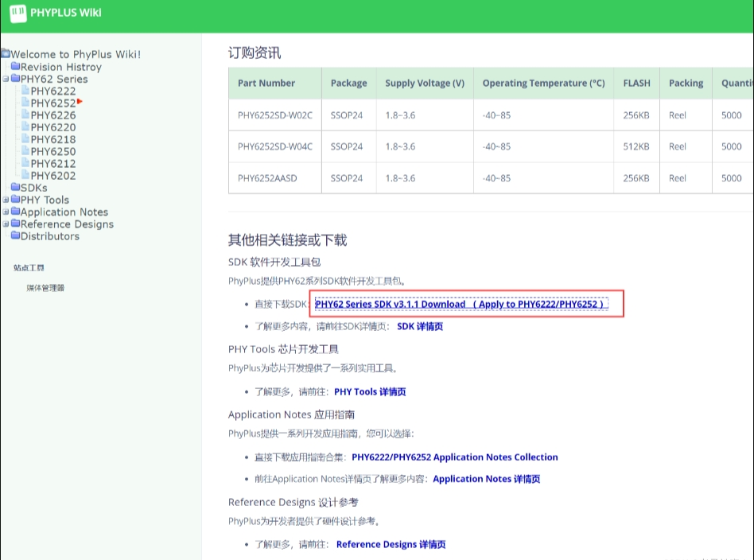This screenshot has height=560, width=754.
Task: Click the PHY Tools folder icon
Action: pyautogui.click(x=16, y=199)
